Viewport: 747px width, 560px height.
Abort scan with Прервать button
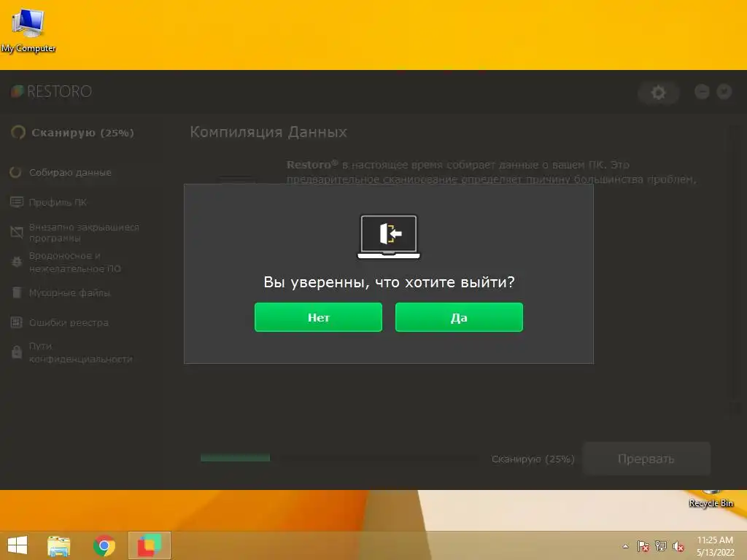coord(646,459)
